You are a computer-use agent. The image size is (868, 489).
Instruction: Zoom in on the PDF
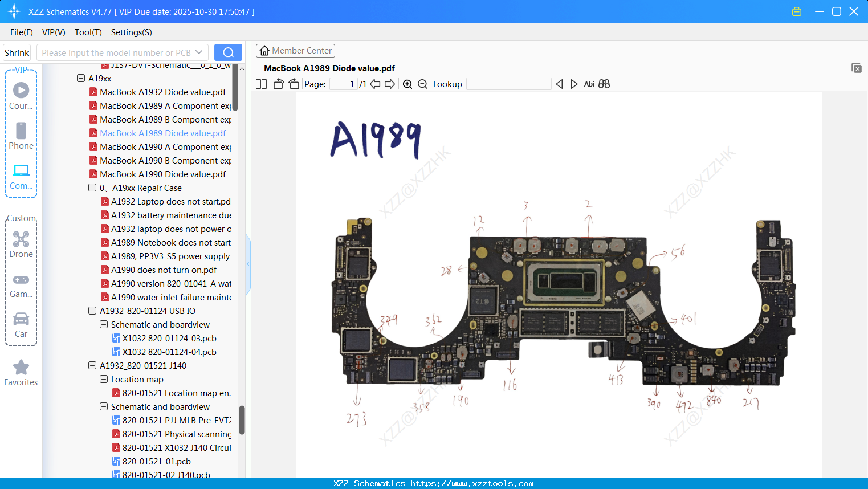click(x=407, y=84)
